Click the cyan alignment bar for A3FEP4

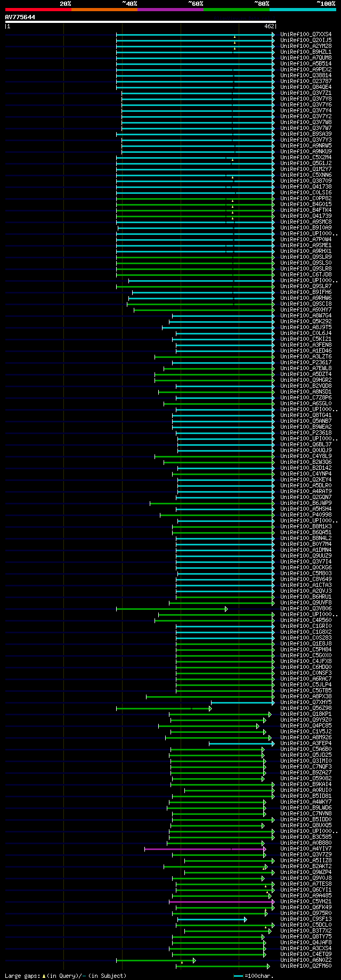coord(242,743)
